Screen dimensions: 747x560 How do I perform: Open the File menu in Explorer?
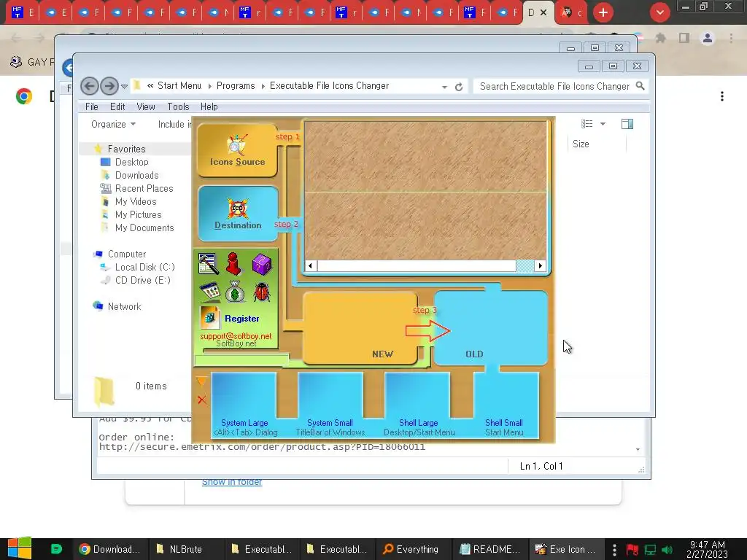pyautogui.click(x=91, y=106)
